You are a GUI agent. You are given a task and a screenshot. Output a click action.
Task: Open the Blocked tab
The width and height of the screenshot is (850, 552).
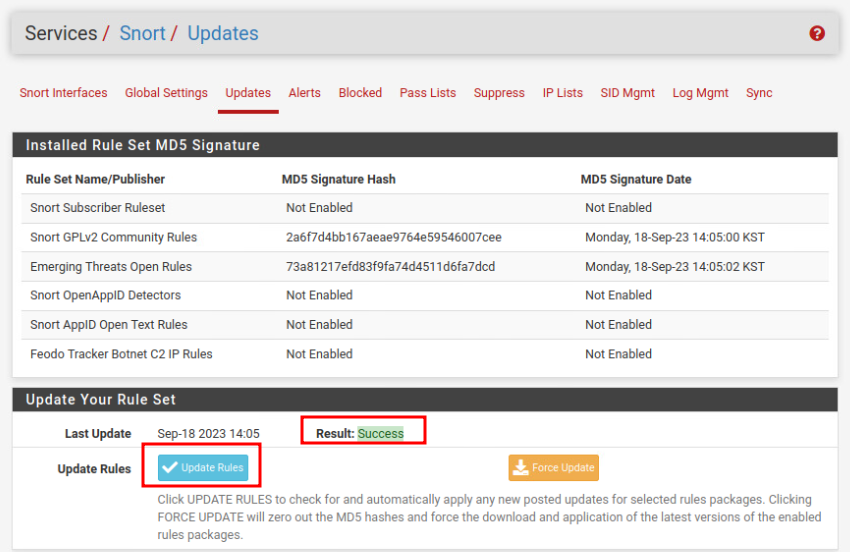click(360, 93)
